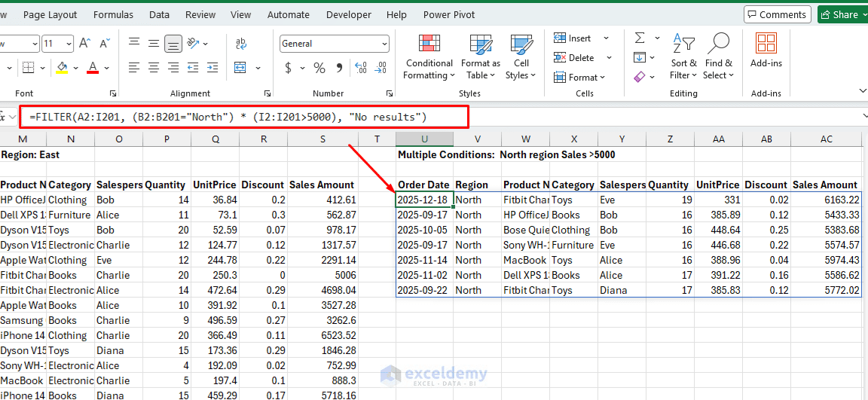
Task: Open Fill Color dropdown arrow
Action: click(x=77, y=68)
